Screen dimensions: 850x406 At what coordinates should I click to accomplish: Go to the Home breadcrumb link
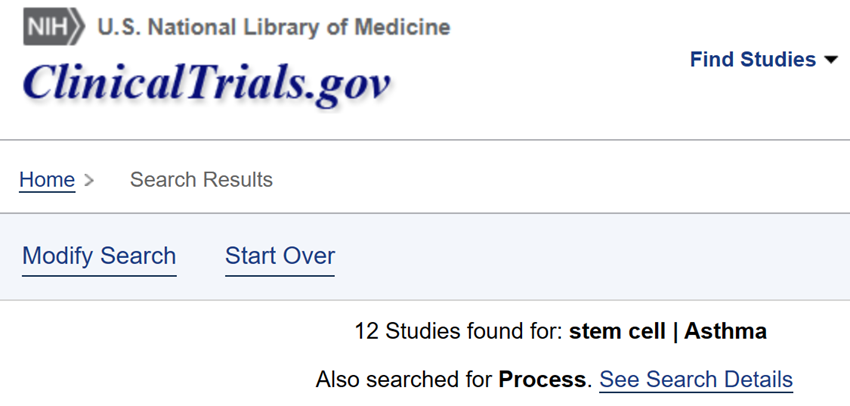47,179
